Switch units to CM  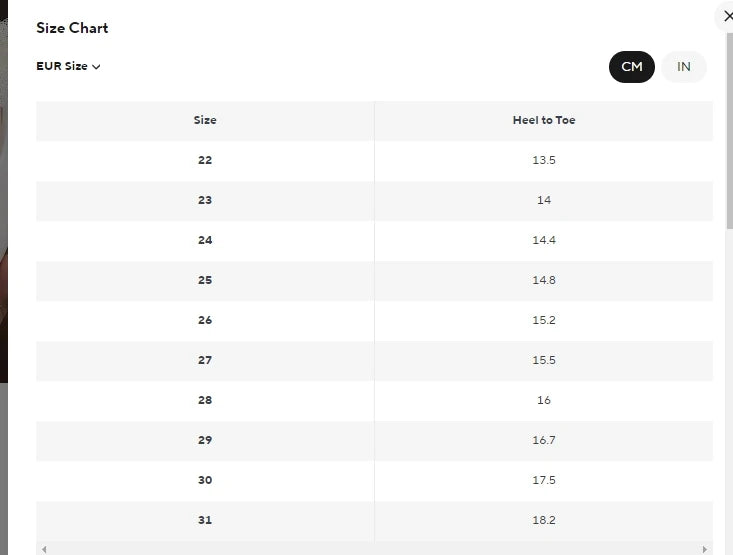coord(632,67)
